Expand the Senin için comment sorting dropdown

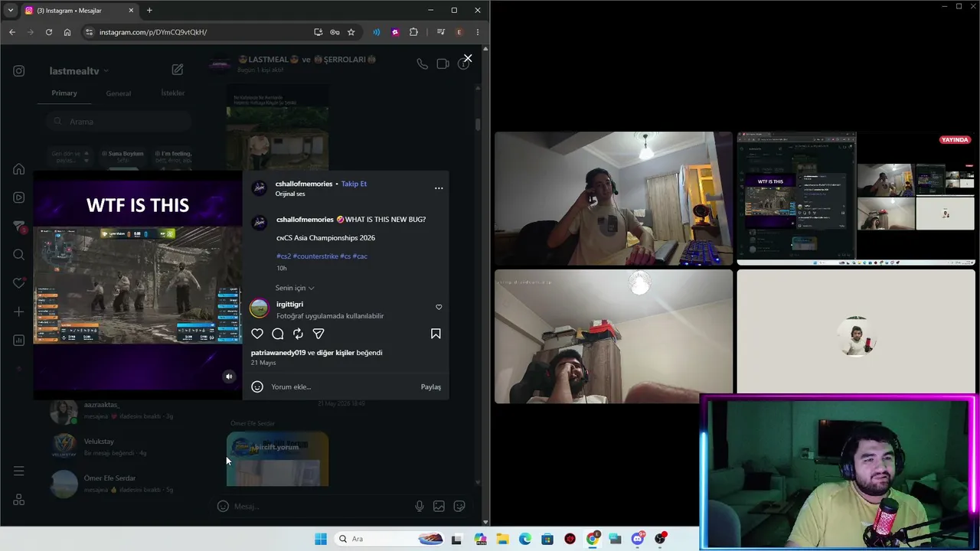(295, 288)
